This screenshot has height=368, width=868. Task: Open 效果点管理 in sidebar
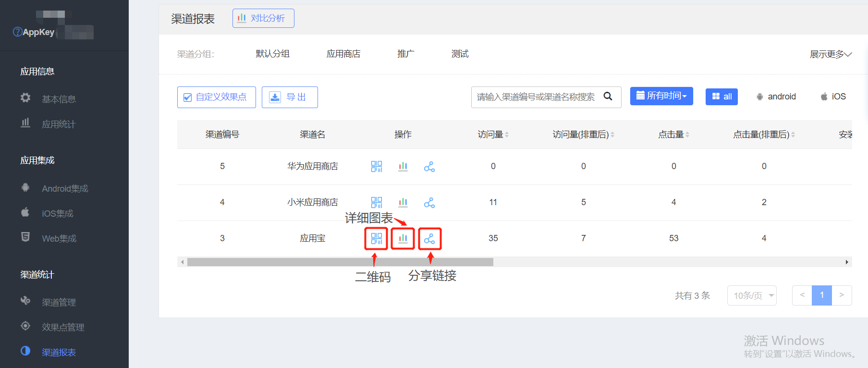pyautogui.click(x=63, y=327)
